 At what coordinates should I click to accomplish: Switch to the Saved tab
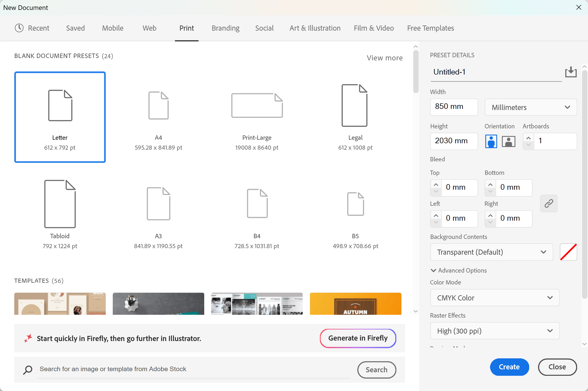coord(75,28)
